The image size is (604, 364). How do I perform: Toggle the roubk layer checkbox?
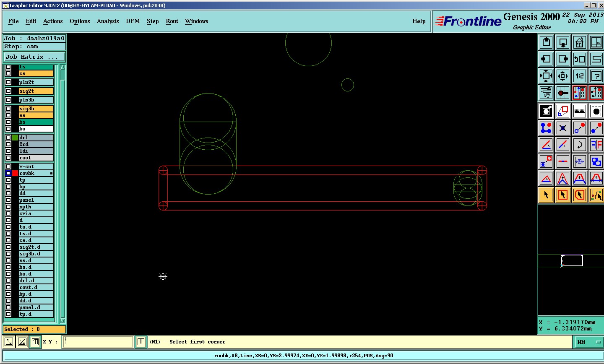pos(8,173)
